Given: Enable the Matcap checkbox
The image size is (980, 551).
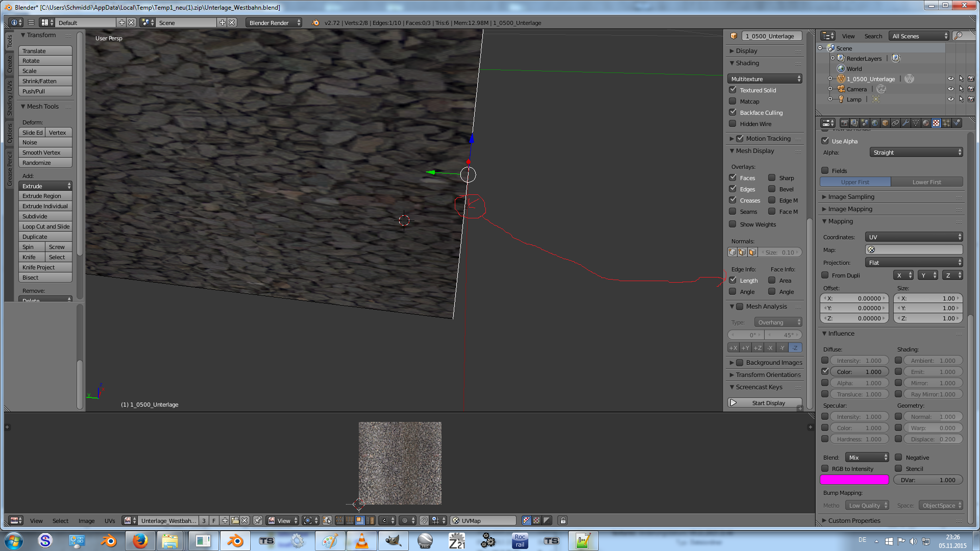Looking at the screenshot, I should click(x=733, y=101).
